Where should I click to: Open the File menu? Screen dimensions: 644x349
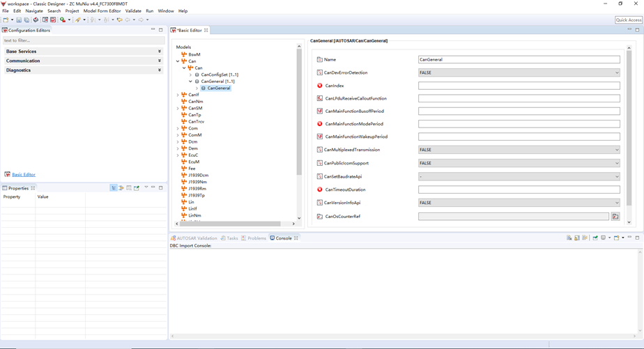click(x=6, y=11)
